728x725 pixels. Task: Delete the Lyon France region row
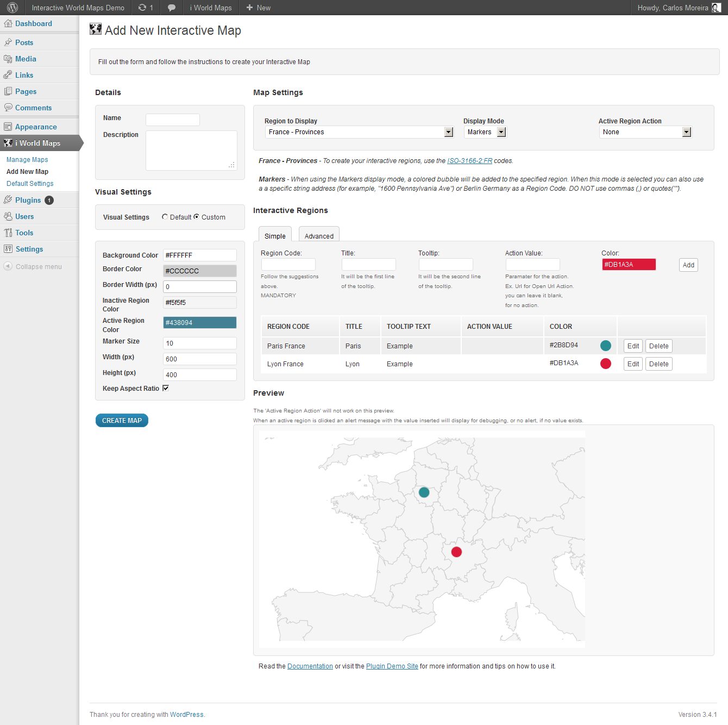(658, 364)
